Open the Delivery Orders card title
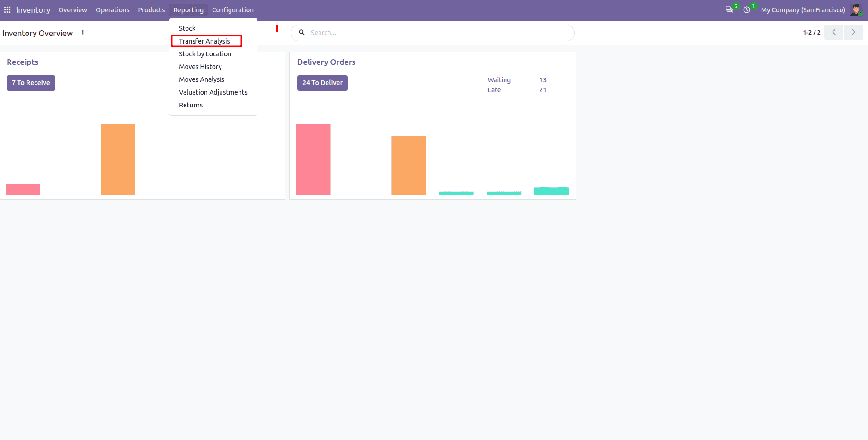Image resolution: width=868 pixels, height=440 pixels. pyautogui.click(x=326, y=62)
